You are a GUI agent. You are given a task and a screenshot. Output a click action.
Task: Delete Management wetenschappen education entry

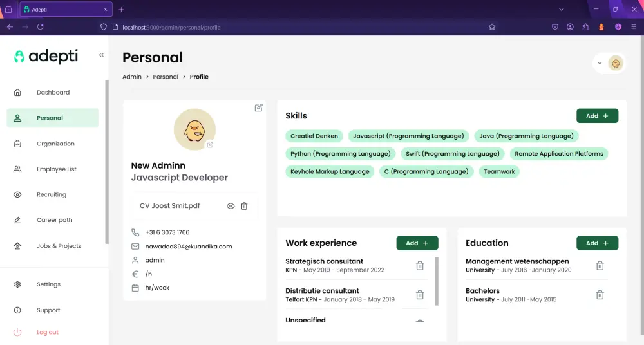click(600, 266)
